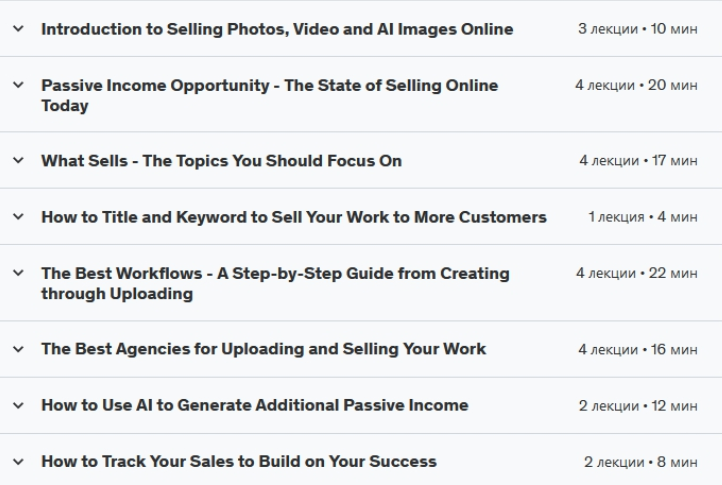This screenshot has height=485, width=722.
Task: Toggle chevron for How to Title and Keyword
Action: point(19,217)
